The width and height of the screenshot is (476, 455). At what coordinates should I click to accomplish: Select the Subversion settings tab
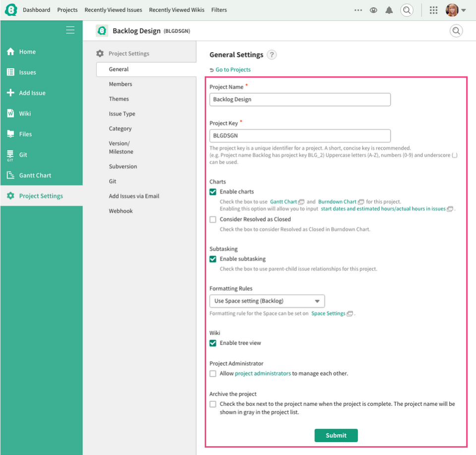tap(123, 166)
